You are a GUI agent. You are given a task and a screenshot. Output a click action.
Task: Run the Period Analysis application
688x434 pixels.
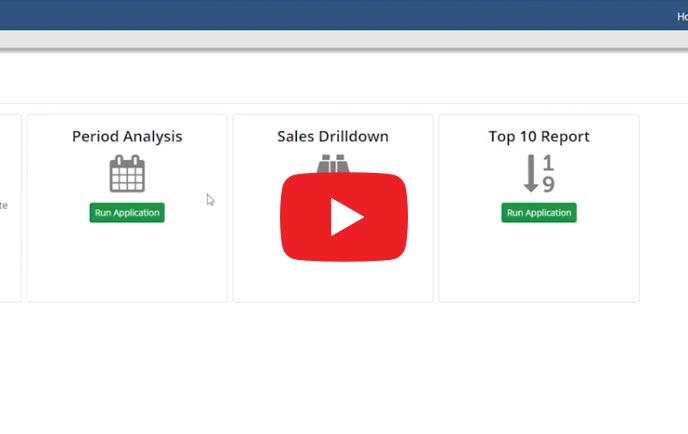point(127,213)
